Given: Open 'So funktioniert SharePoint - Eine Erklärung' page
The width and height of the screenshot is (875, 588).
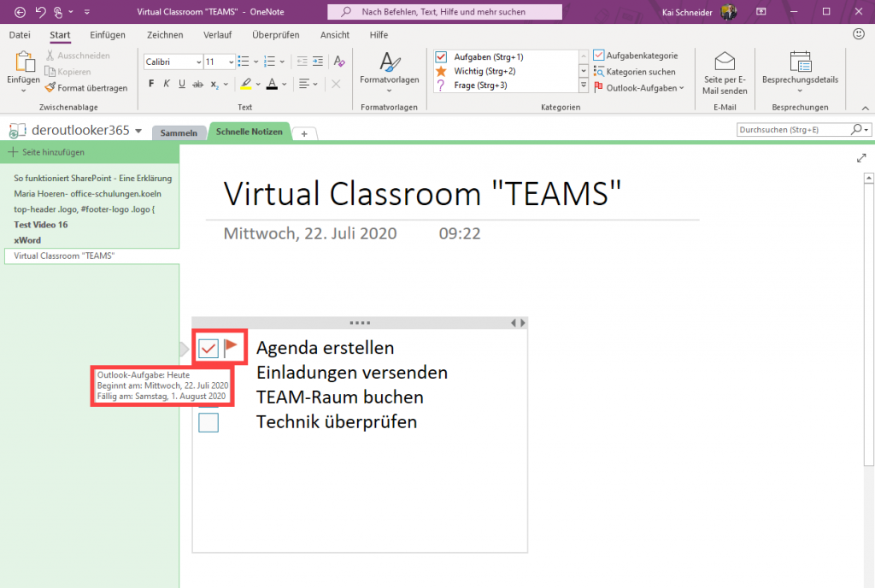Looking at the screenshot, I should (92, 178).
